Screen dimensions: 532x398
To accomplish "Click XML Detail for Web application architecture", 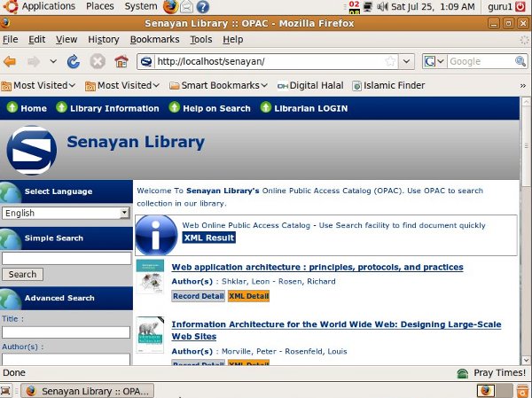I will 248,296.
